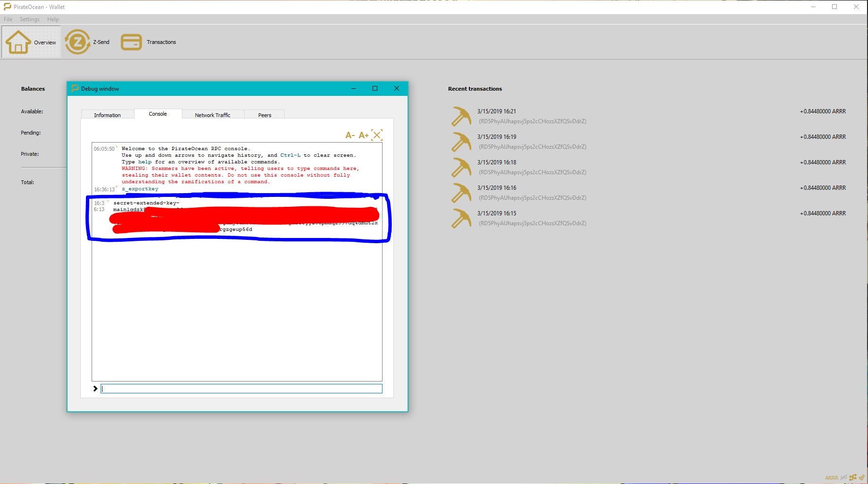Screen dimensions: 868x484
Task: Click the Recent transactions heading
Action: pyautogui.click(x=475, y=89)
